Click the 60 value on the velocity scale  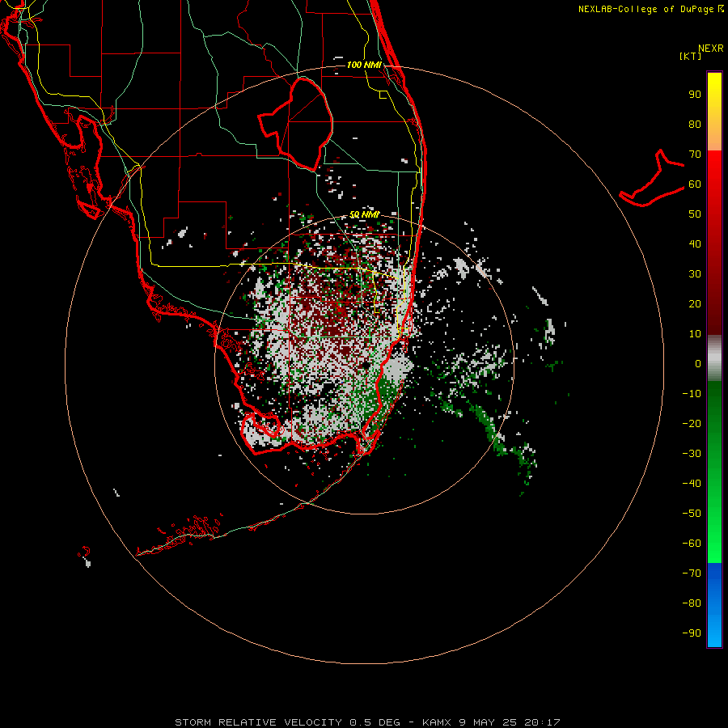click(x=695, y=184)
